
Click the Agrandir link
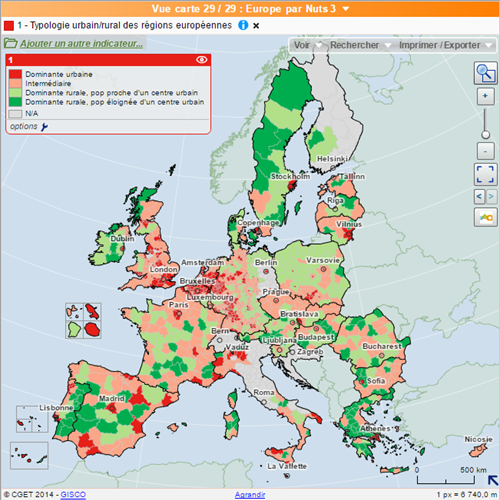point(250,495)
